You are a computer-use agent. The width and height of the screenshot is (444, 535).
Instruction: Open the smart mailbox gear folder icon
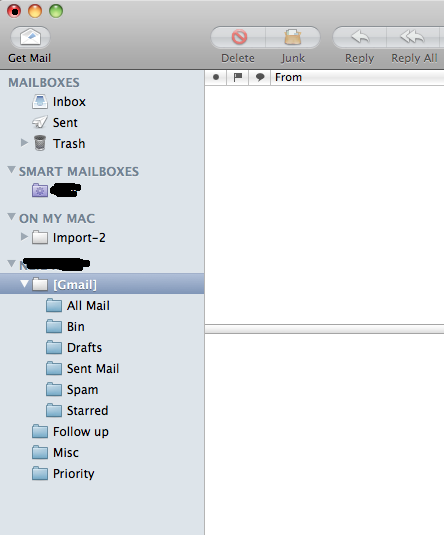pos(40,190)
